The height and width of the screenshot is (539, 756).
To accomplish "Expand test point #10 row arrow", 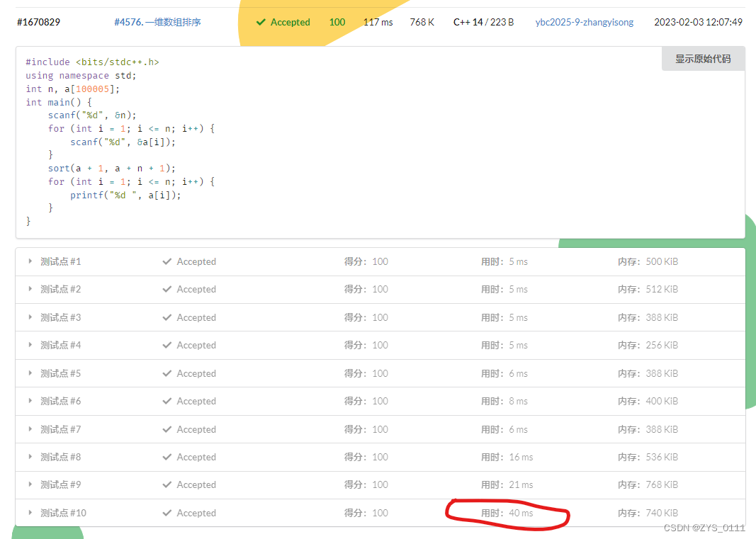I will 30,513.
